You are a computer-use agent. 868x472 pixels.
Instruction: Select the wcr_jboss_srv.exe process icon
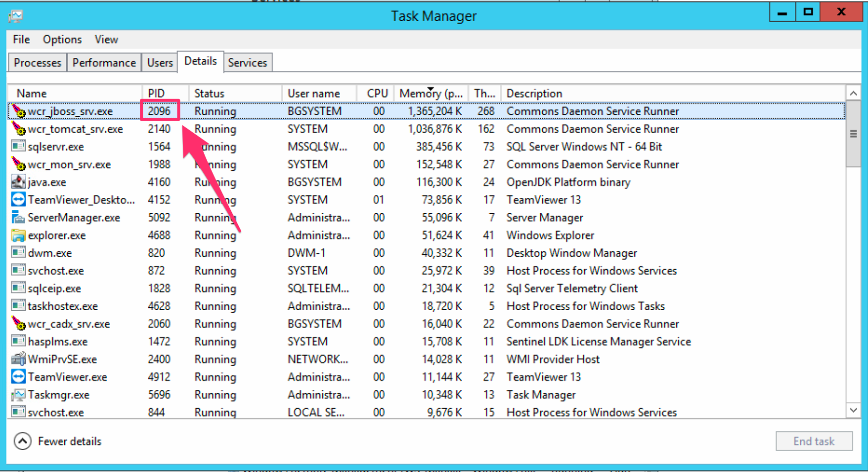point(18,112)
